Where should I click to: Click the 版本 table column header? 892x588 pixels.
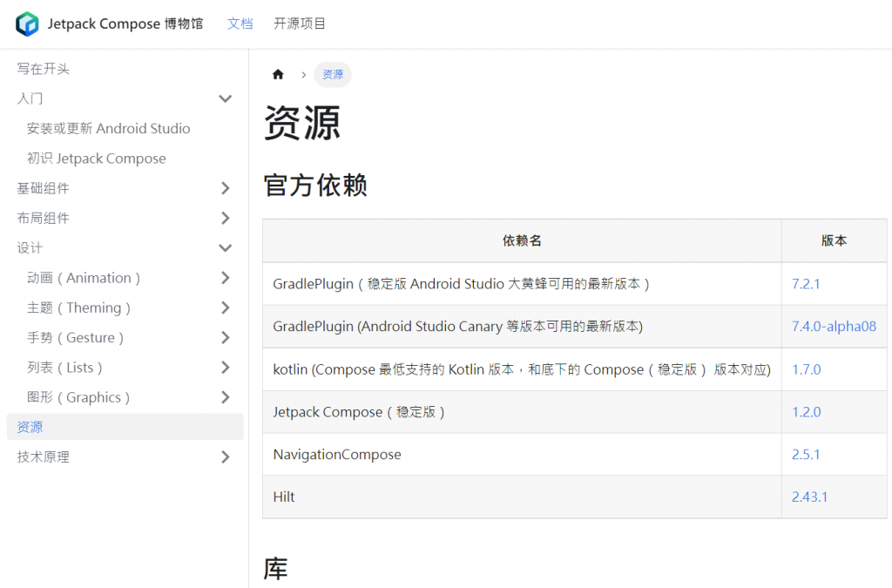(834, 240)
